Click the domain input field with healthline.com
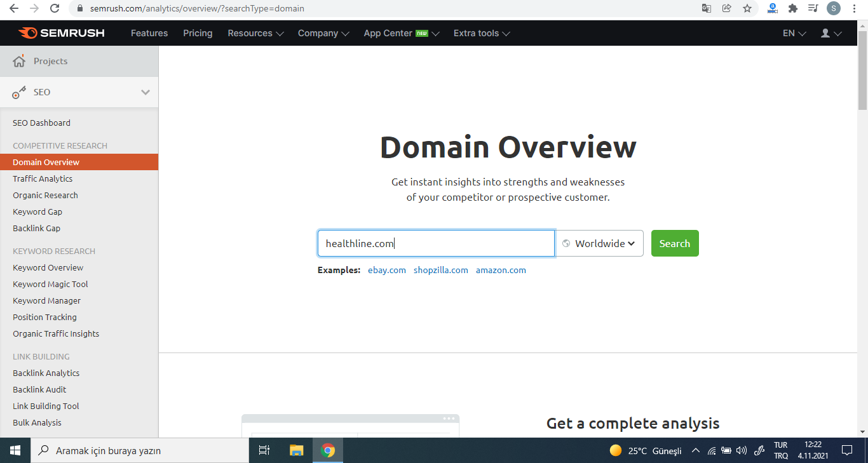868x463 pixels. pyautogui.click(x=436, y=243)
